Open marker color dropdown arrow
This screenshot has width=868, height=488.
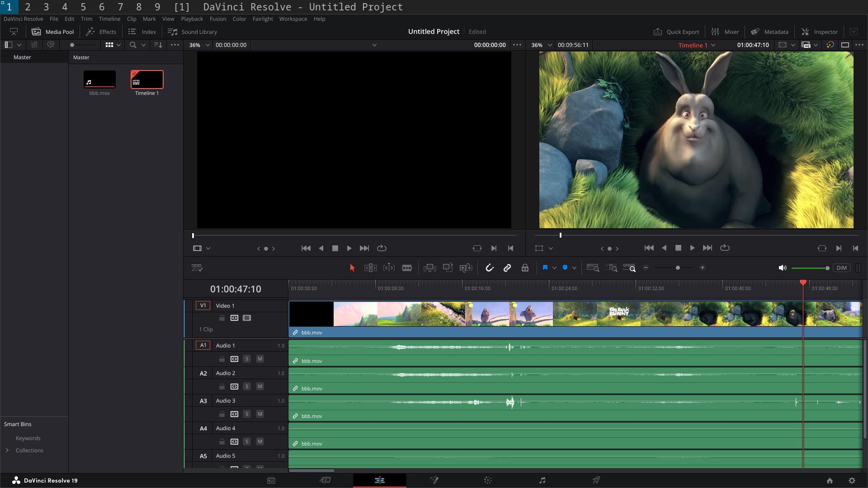click(574, 268)
